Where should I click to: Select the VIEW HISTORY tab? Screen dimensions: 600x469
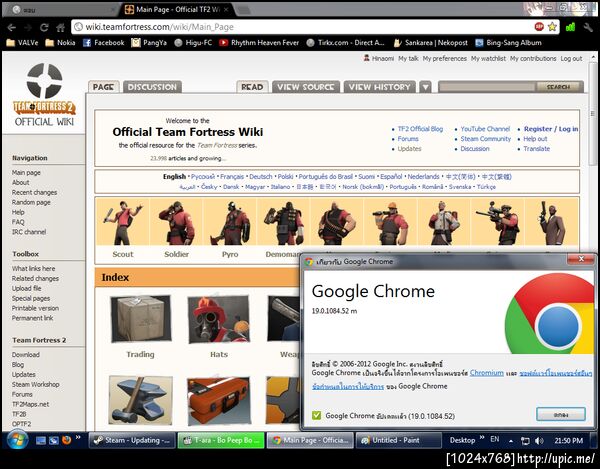click(x=380, y=87)
